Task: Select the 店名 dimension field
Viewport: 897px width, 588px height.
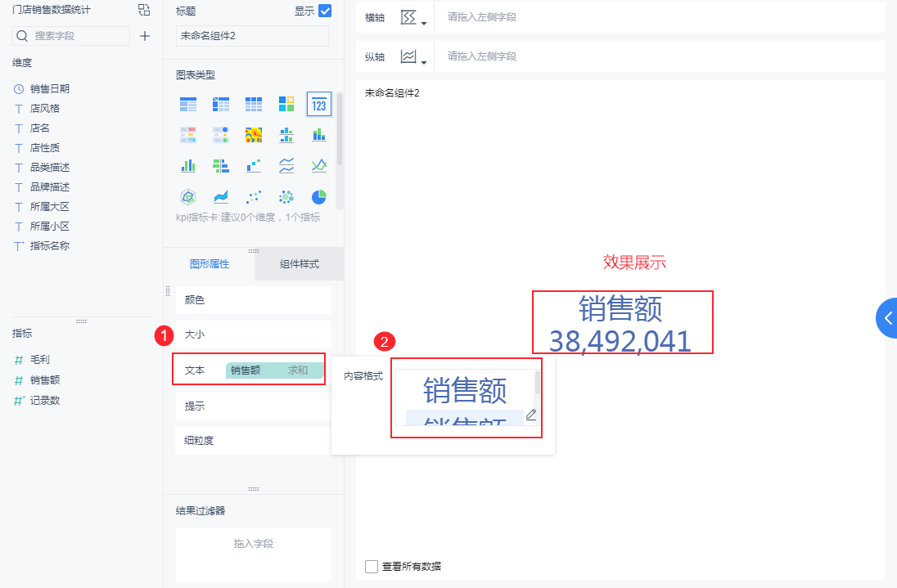Action: coord(40,128)
